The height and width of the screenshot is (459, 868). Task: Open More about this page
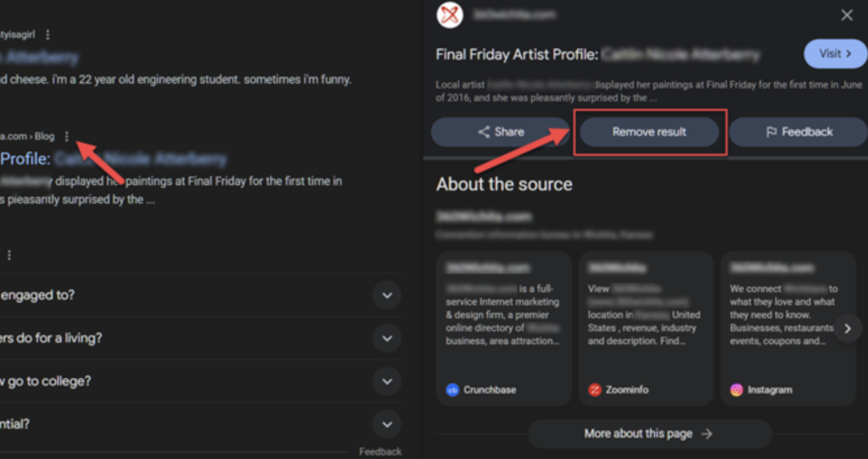pos(649,434)
